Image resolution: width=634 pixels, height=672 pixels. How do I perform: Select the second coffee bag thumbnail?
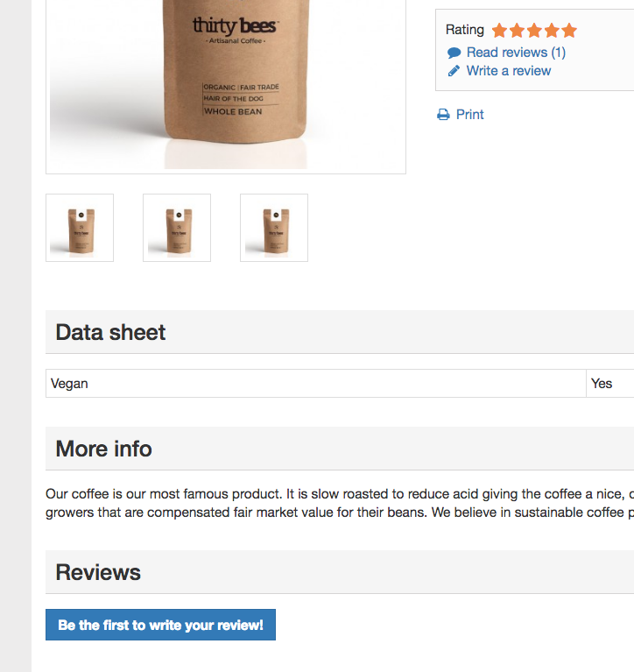click(x=177, y=228)
